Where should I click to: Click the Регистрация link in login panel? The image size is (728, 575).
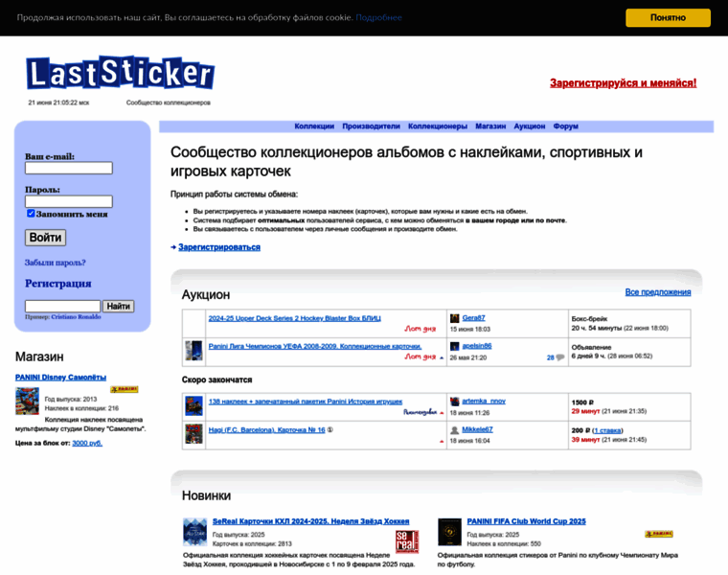pyautogui.click(x=58, y=284)
